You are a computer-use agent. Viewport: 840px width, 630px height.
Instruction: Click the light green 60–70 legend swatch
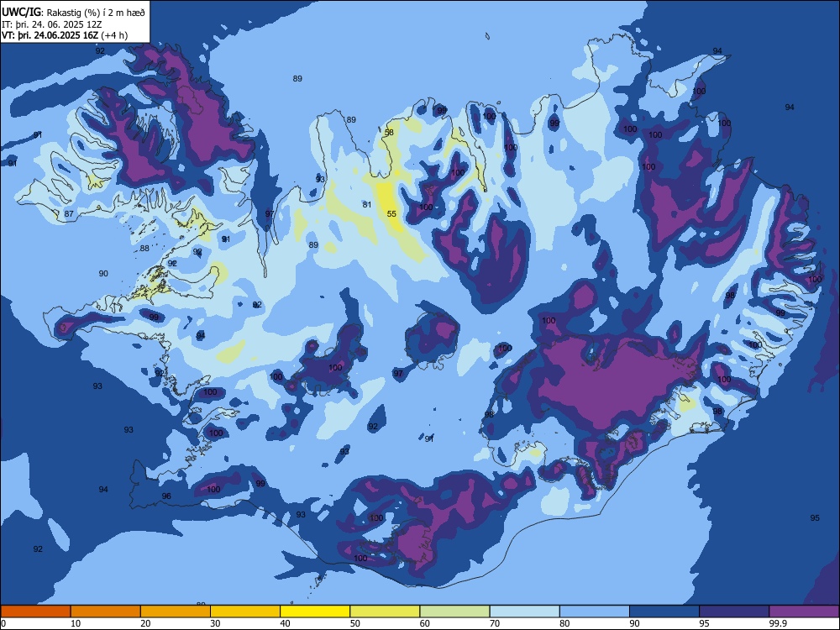click(454, 612)
